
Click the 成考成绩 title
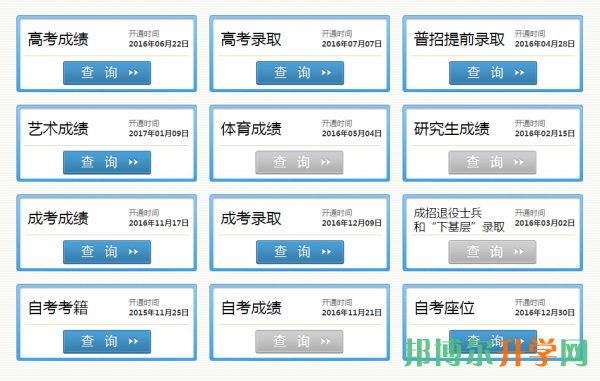[58, 218]
